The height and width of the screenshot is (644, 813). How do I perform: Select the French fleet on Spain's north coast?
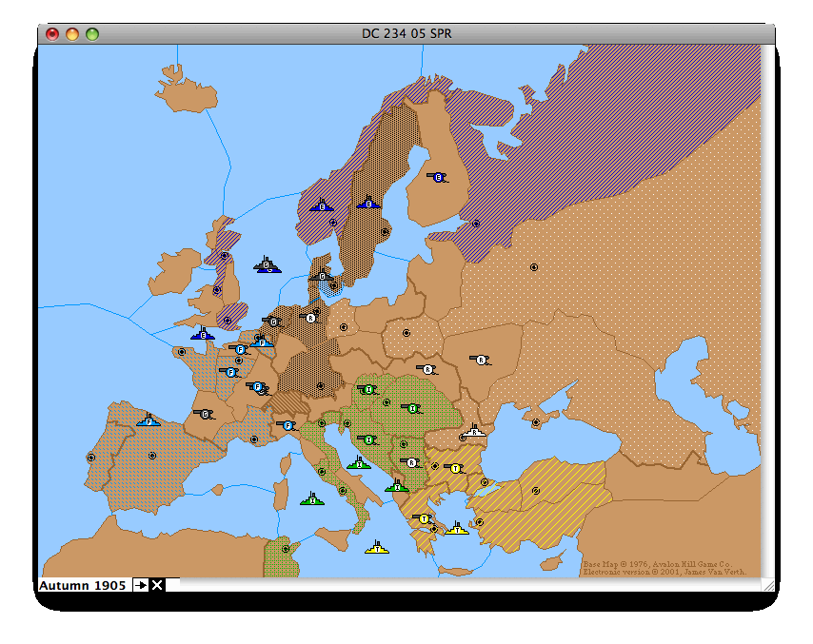point(149,420)
